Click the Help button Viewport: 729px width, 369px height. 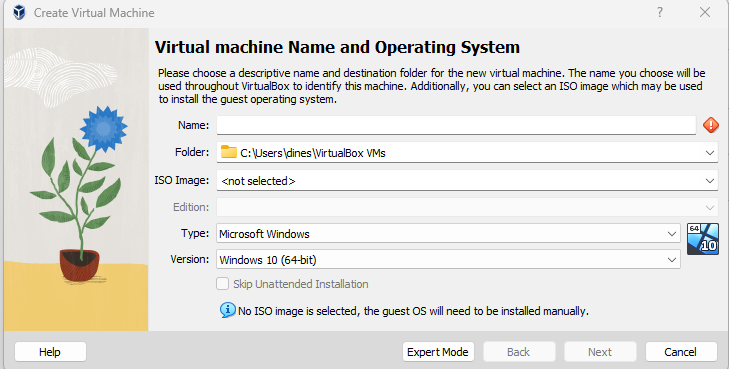tap(50, 352)
